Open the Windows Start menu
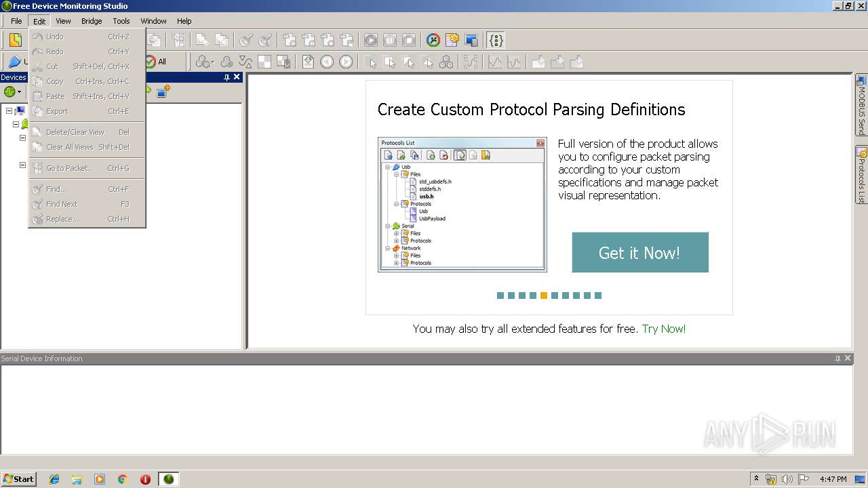Viewport: 868px width, 488px height. [19, 479]
